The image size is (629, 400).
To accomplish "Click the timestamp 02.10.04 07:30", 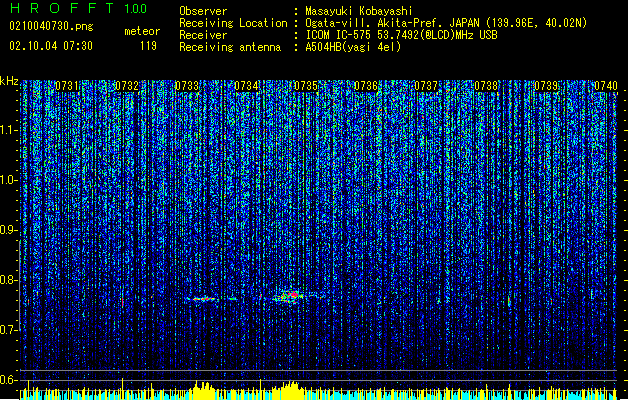I will click(51, 46).
